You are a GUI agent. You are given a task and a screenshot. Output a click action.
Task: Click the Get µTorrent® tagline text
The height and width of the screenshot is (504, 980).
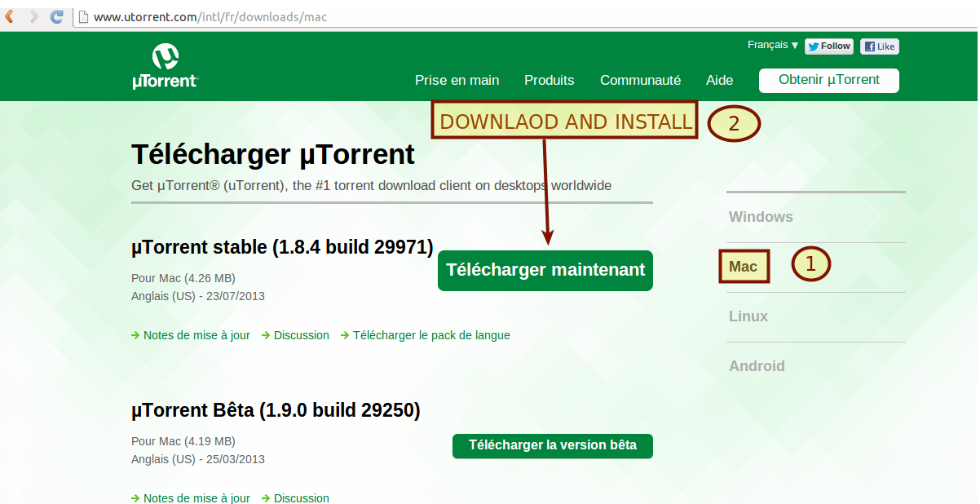click(x=372, y=186)
